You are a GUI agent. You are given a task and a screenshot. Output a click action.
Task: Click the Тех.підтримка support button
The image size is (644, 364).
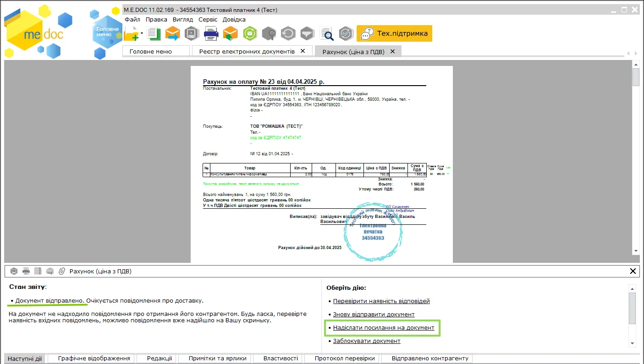(394, 33)
